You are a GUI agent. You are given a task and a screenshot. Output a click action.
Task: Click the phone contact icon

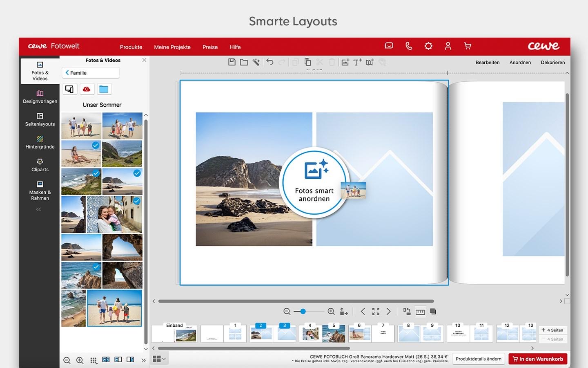tap(409, 46)
